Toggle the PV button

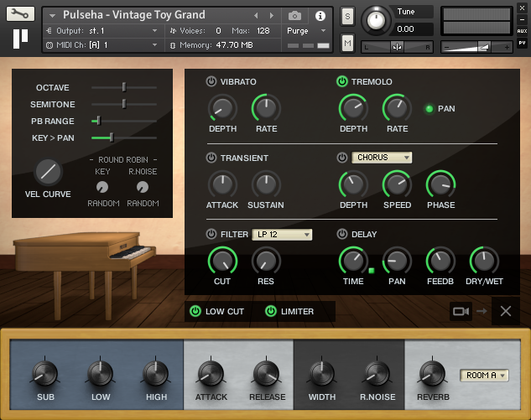coord(522,43)
